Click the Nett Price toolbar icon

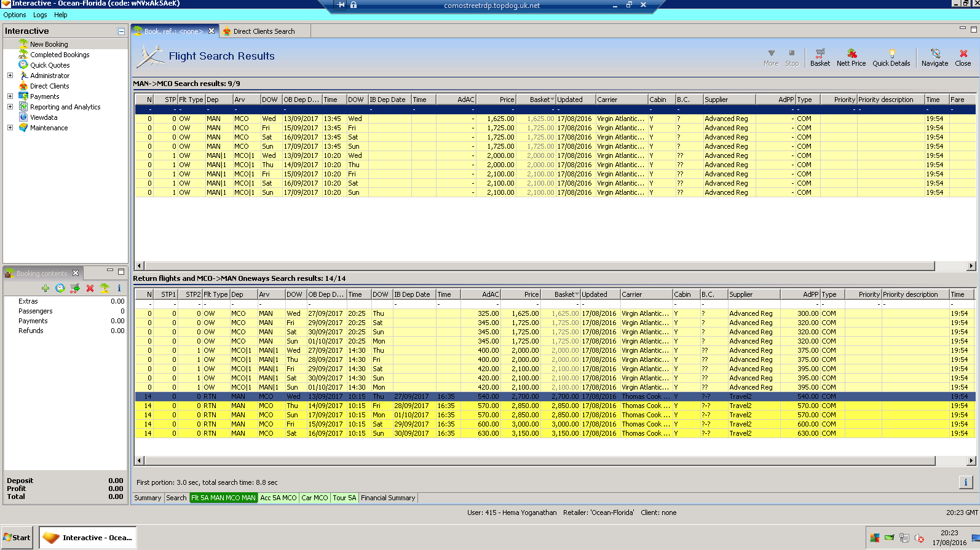[851, 57]
